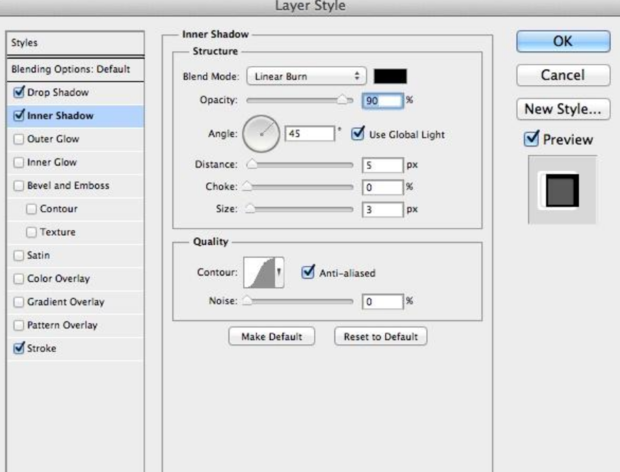The height and width of the screenshot is (472, 620).
Task: Open the Blend Mode dropdown
Action: [x=306, y=76]
